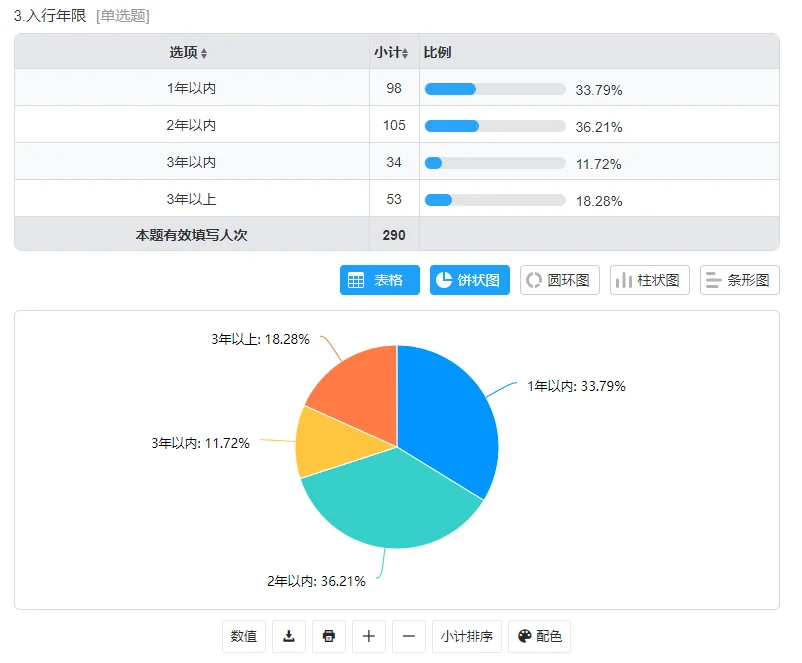Click the 18.28% table percentage
Image resolution: width=802 pixels, height=663 pixels.
click(x=599, y=201)
